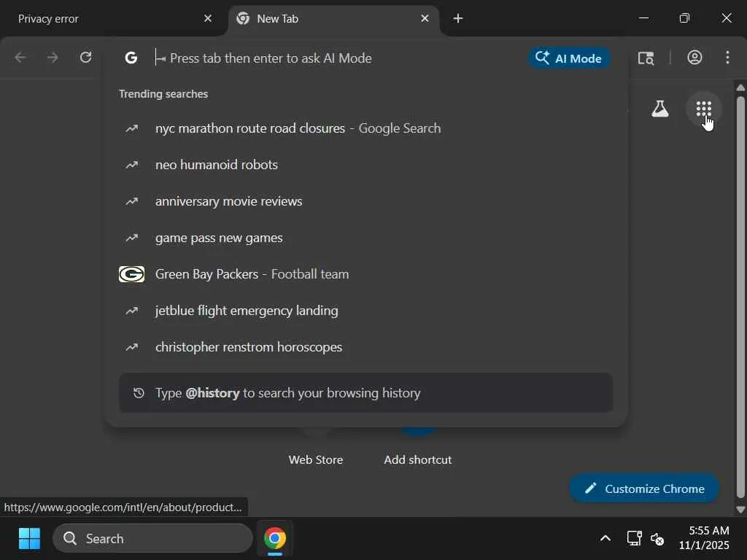747x560 pixels.
Task: Click the Windows taskbar Search box
Action: [152, 539]
